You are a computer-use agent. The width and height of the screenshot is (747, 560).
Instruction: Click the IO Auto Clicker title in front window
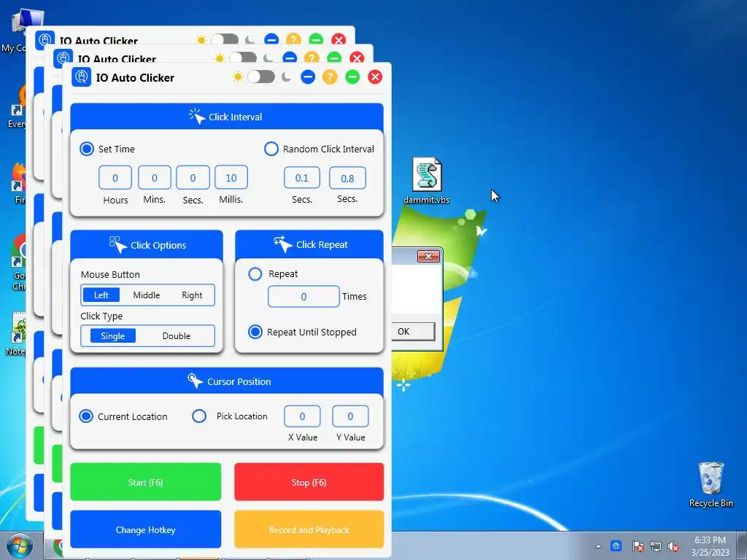(x=135, y=77)
